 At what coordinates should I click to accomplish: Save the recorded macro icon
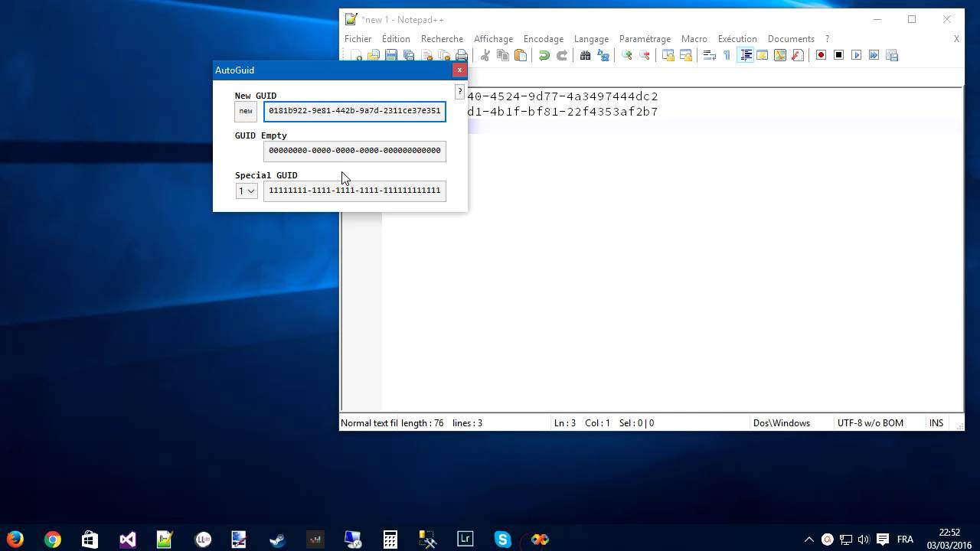click(x=891, y=55)
